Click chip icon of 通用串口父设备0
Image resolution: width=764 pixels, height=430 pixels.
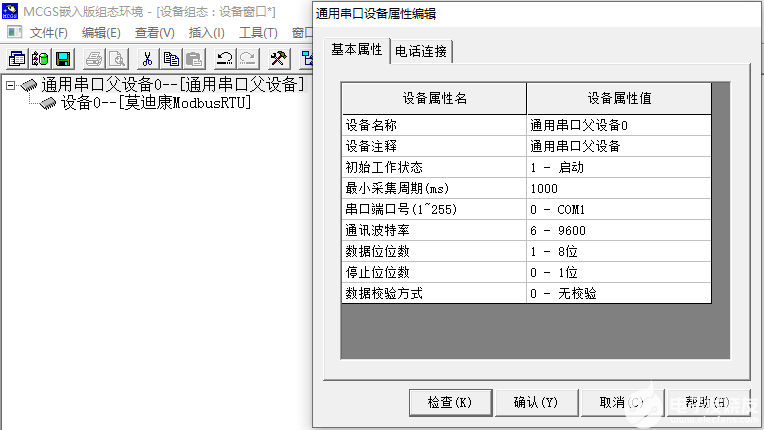(x=29, y=86)
